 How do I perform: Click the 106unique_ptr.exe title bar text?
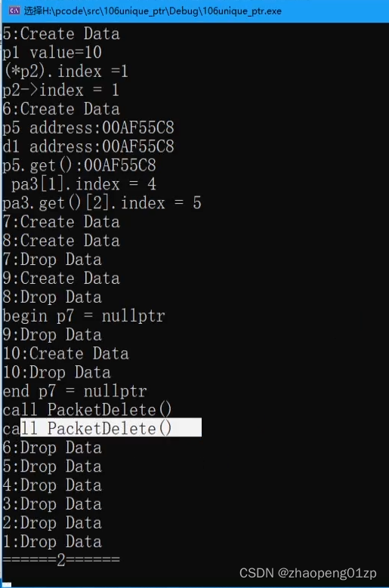point(153,11)
